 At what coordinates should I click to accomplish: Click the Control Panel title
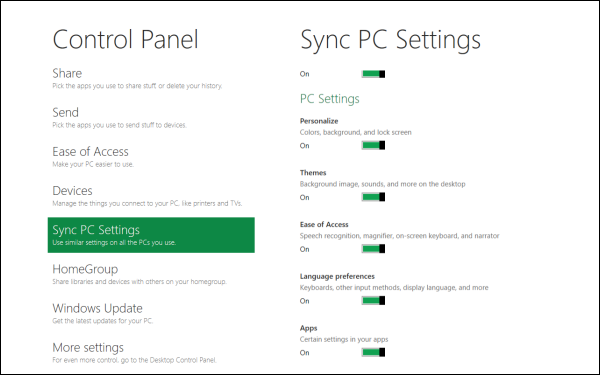click(x=126, y=39)
